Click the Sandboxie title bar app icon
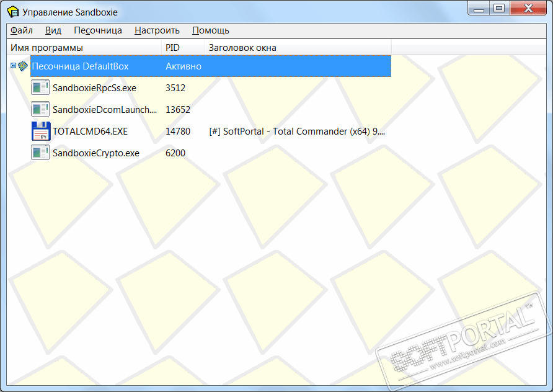 tap(12, 12)
